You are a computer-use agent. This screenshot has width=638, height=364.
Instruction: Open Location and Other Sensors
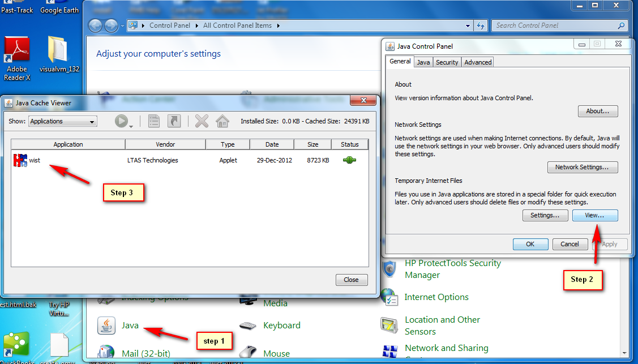442,326
